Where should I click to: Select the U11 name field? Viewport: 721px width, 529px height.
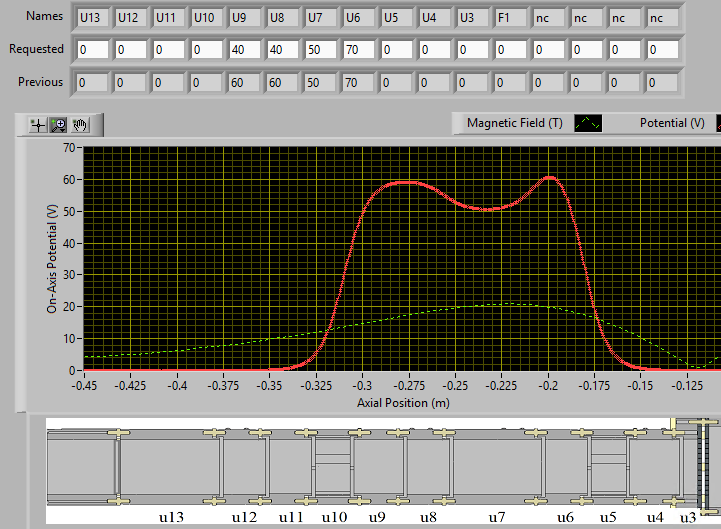coord(169,18)
